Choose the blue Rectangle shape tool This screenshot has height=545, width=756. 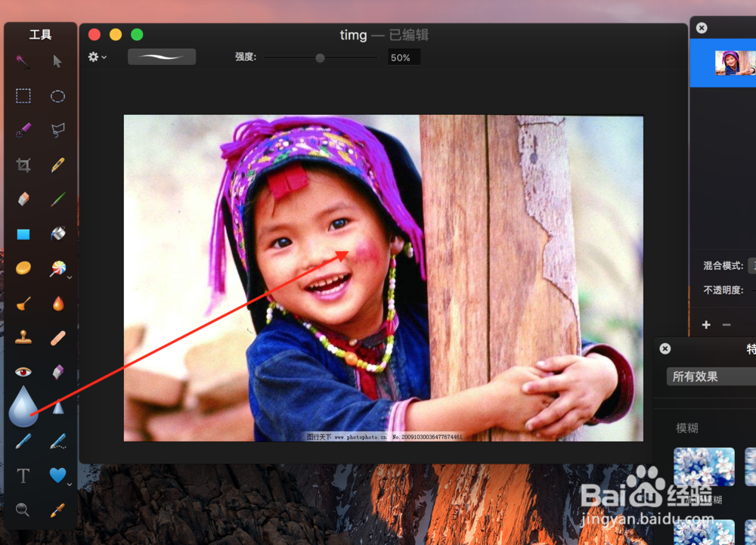23,234
